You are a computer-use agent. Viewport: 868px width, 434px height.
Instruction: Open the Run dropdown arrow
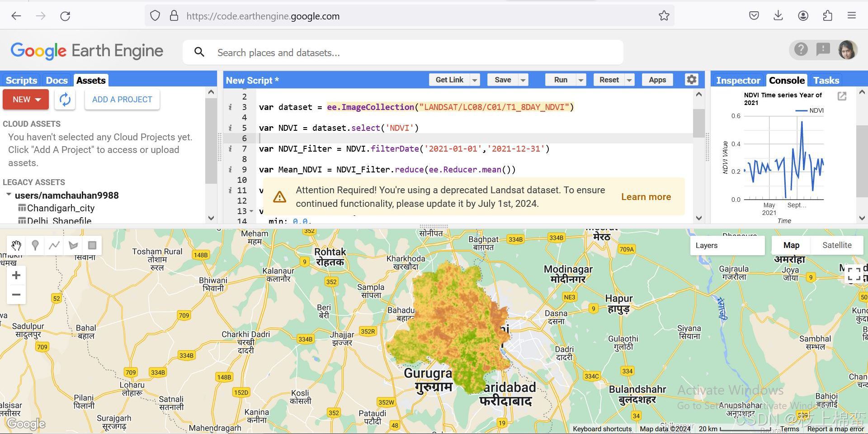click(x=581, y=80)
